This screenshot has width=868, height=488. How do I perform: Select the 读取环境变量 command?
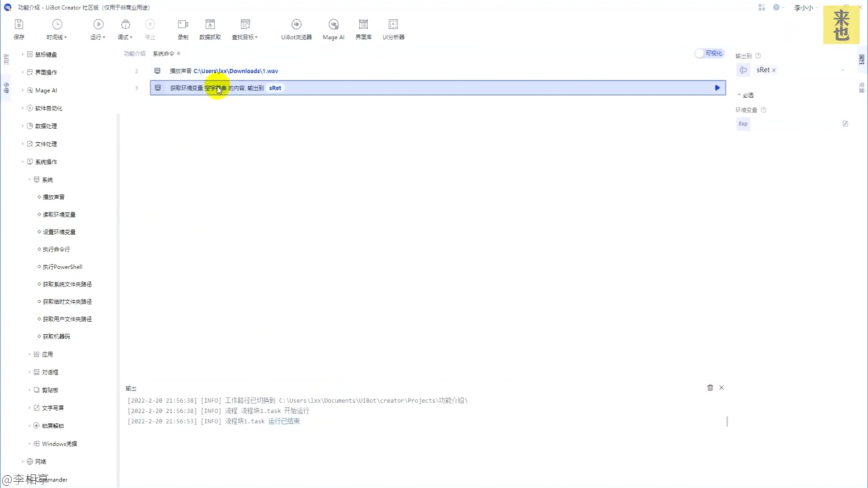pos(59,215)
